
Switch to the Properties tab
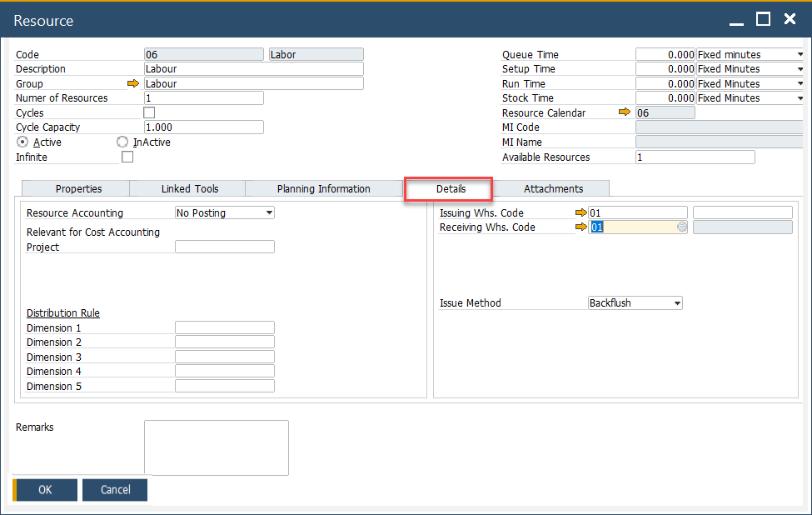[x=78, y=188]
